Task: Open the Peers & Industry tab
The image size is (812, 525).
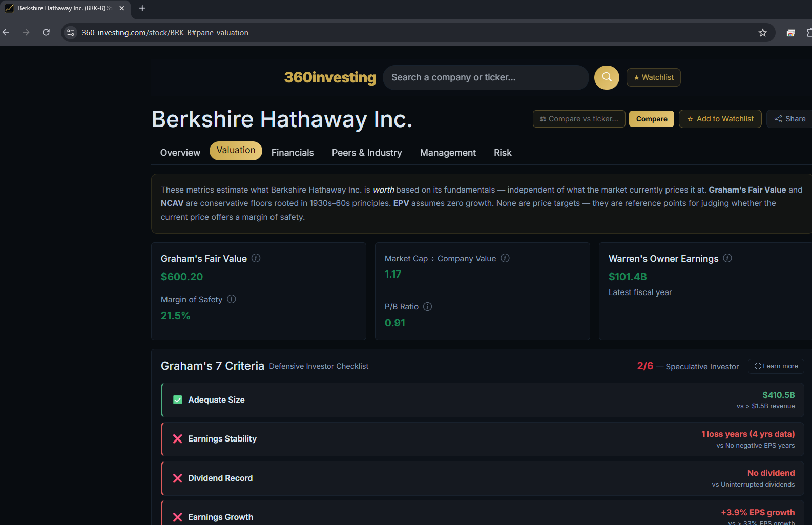Action: pos(367,153)
